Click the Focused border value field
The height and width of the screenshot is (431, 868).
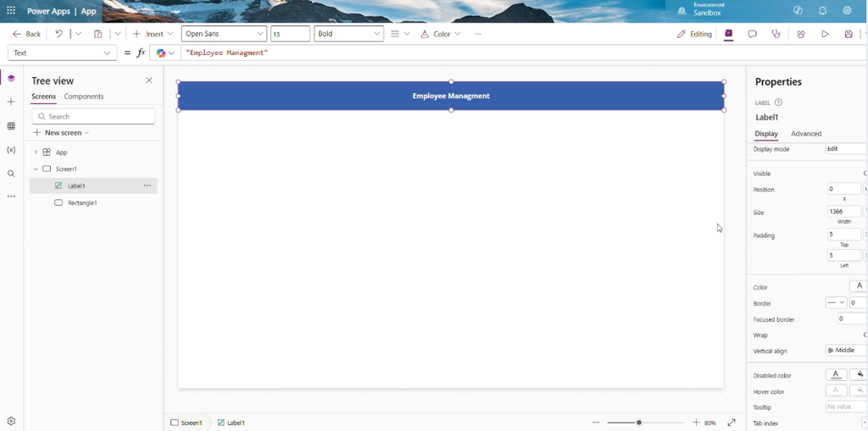(853, 318)
